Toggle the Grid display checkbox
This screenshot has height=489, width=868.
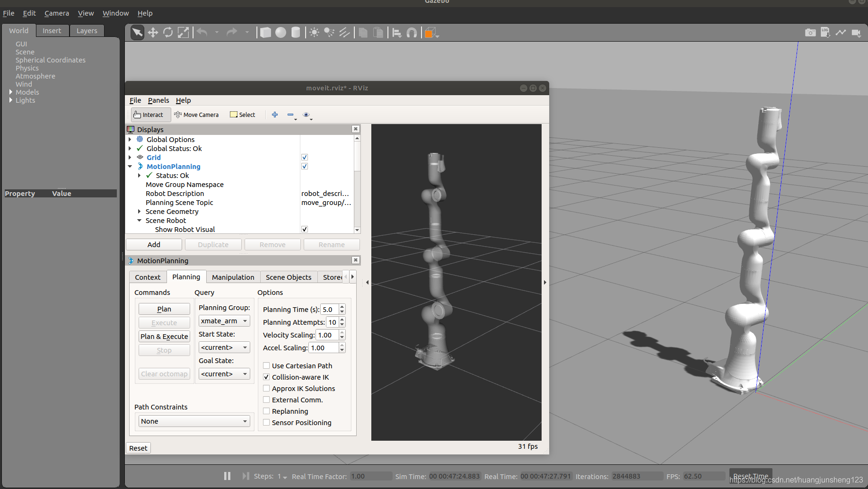(x=305, y=157)
